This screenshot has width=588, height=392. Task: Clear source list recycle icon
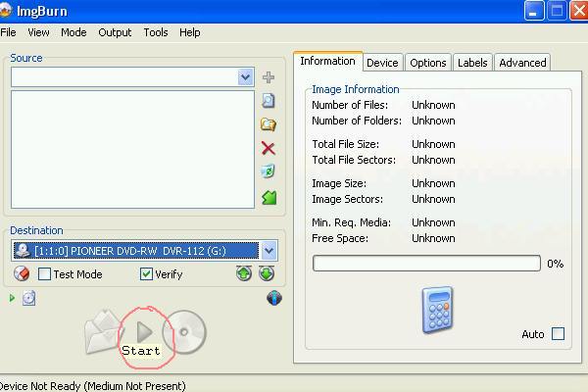pyautogui.click(x=268, y=171)
